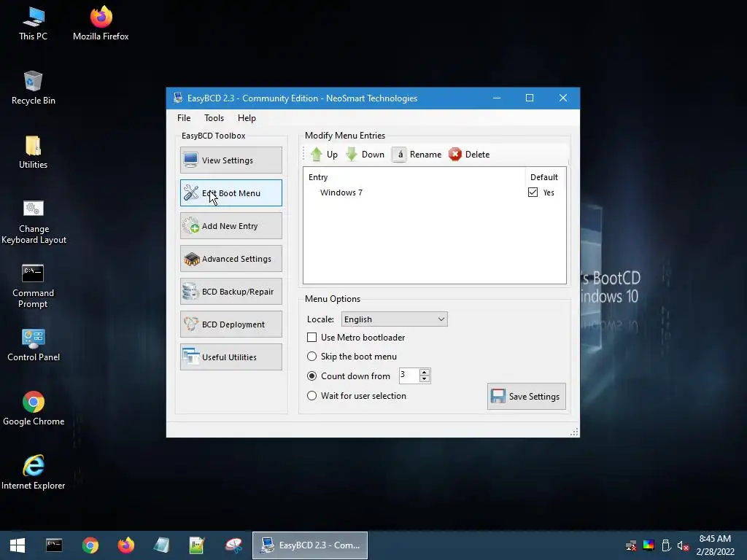The height and width of the screenshot is (560, 747).
Task: Click the countdown seconds field
Action: 409,376
